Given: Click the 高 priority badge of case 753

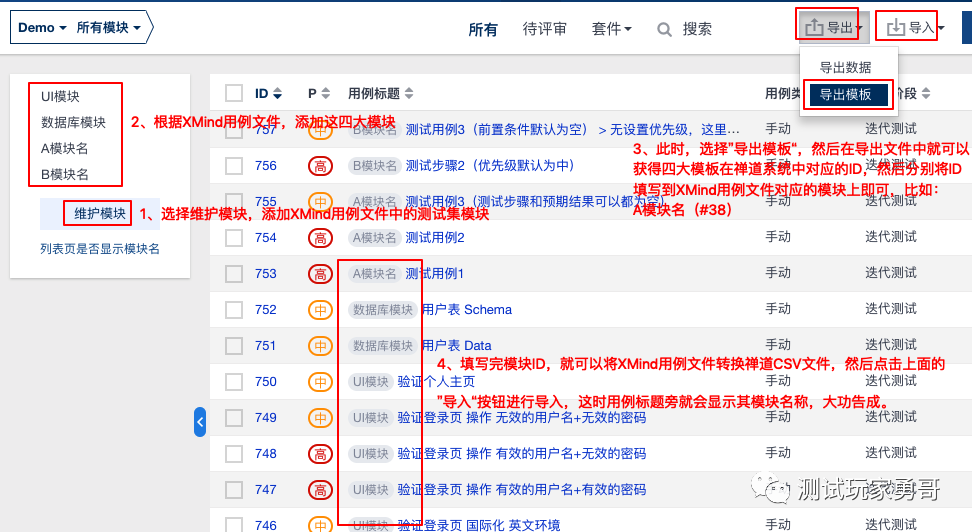Looking at the screenshot, I should [320, 274].
